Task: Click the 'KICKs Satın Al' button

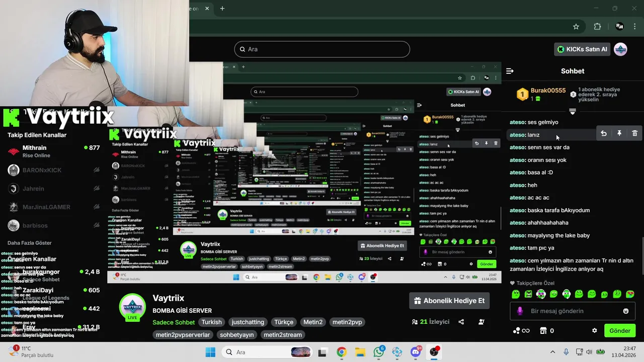Action: pos(582,49)
